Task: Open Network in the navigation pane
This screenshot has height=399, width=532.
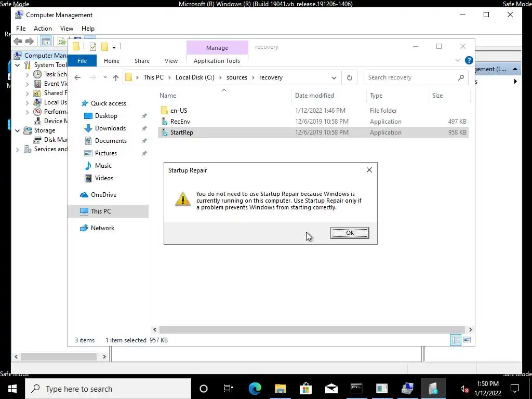Action: click(102, 228)
